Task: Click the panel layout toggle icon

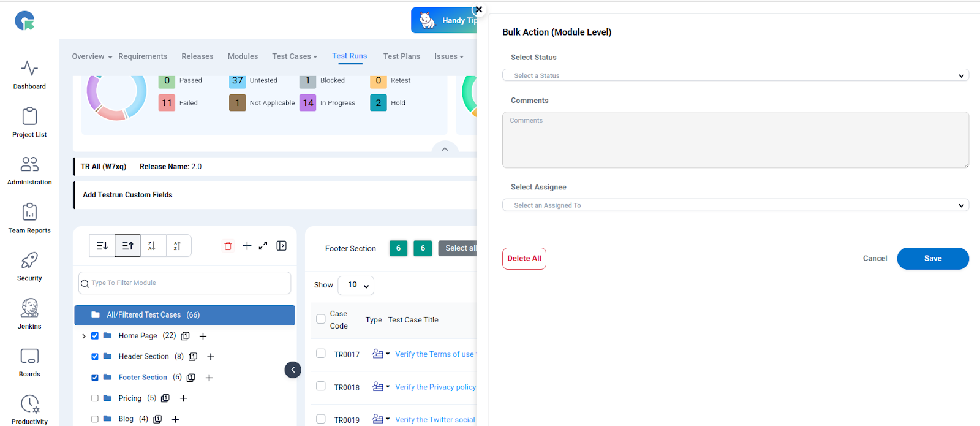Action: click(281, 246)
